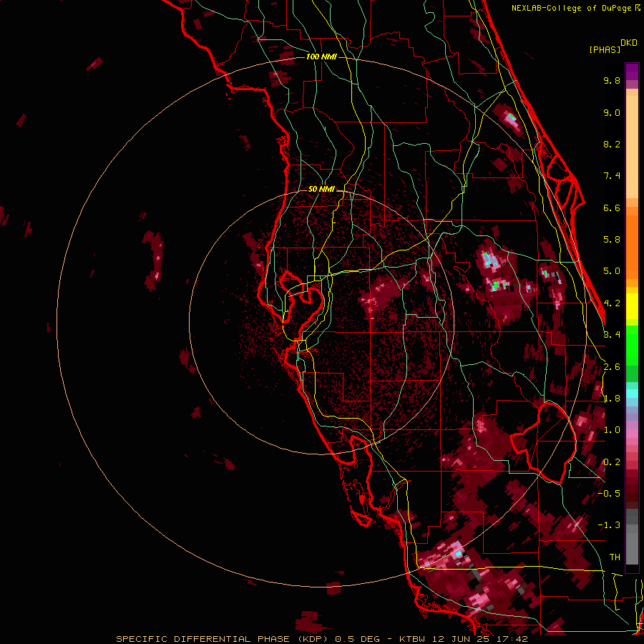Select the -0.5 value on the color scale
Screen dimensions: 644x644
coord(609,494)
